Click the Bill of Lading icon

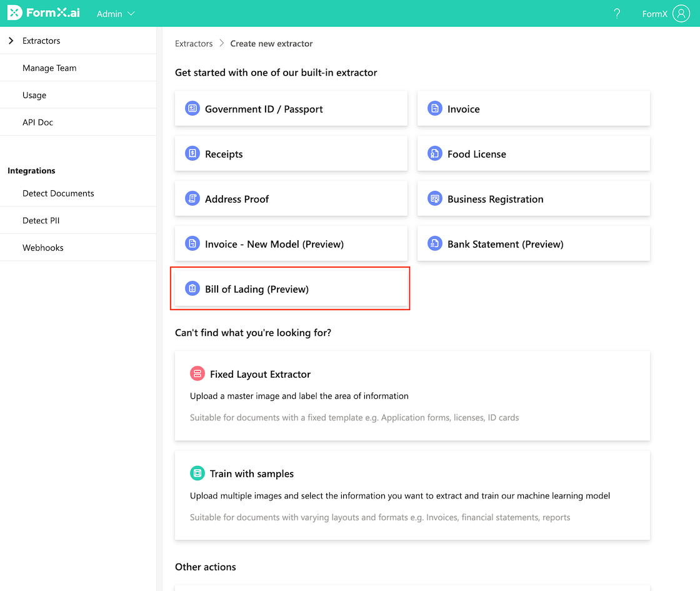[x=192, y=289]
